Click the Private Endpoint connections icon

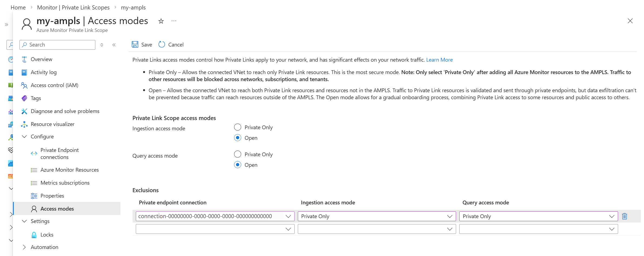pyautogui.click(x=34, y=154)
